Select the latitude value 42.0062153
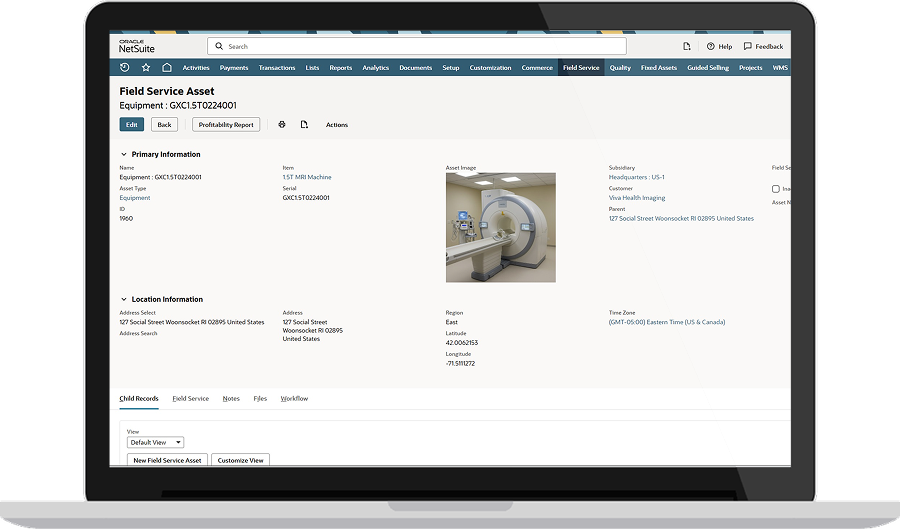The width and height of the screenshot is (900, 529). click(x=461, y=343)
